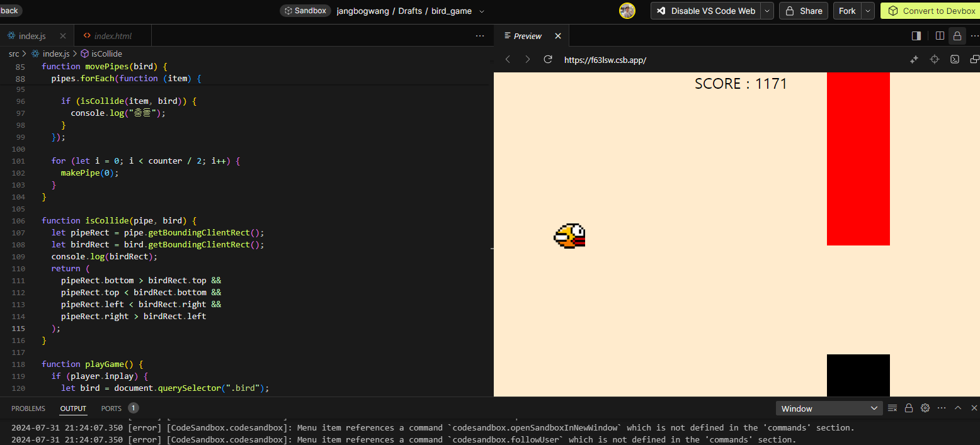980x445 pixels.
Task: Click the SCORE : 1171 text
Action: pos(741,84)
